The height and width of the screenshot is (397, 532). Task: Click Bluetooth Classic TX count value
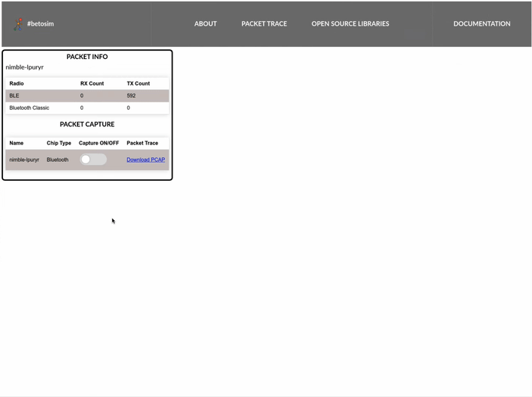pos(128,108)
